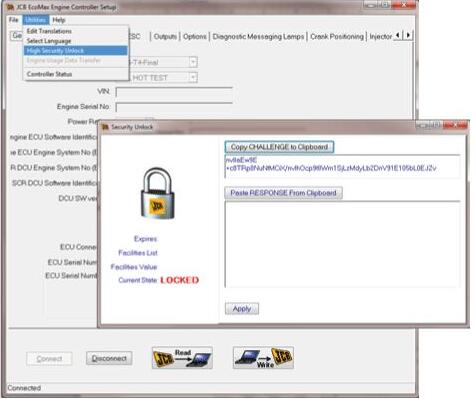
Task: Click Paste RESPONSE From Clipboard button
Action: 283,193
